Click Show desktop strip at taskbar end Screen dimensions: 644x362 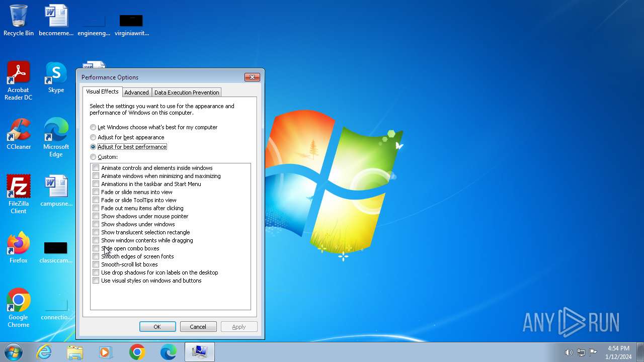coord(640,352)
